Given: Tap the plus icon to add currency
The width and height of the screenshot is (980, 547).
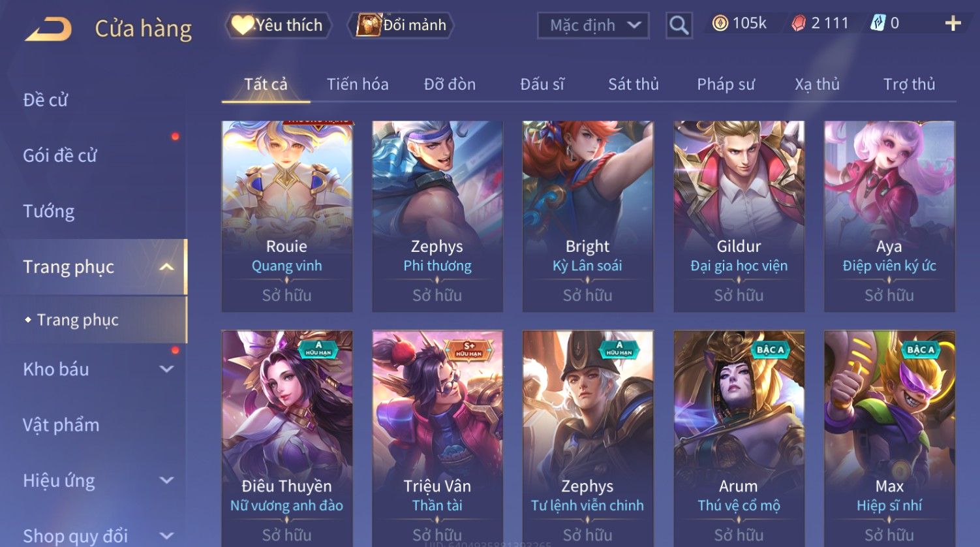Looking at the screenshot, I should [x=953, y=23].
